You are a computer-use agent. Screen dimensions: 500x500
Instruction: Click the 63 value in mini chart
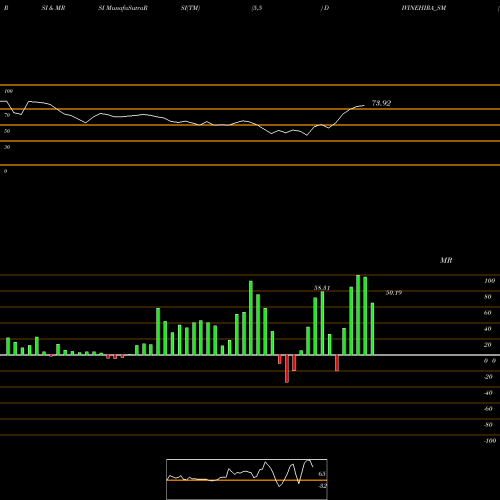pyautogui.click(x=322, y=474)
